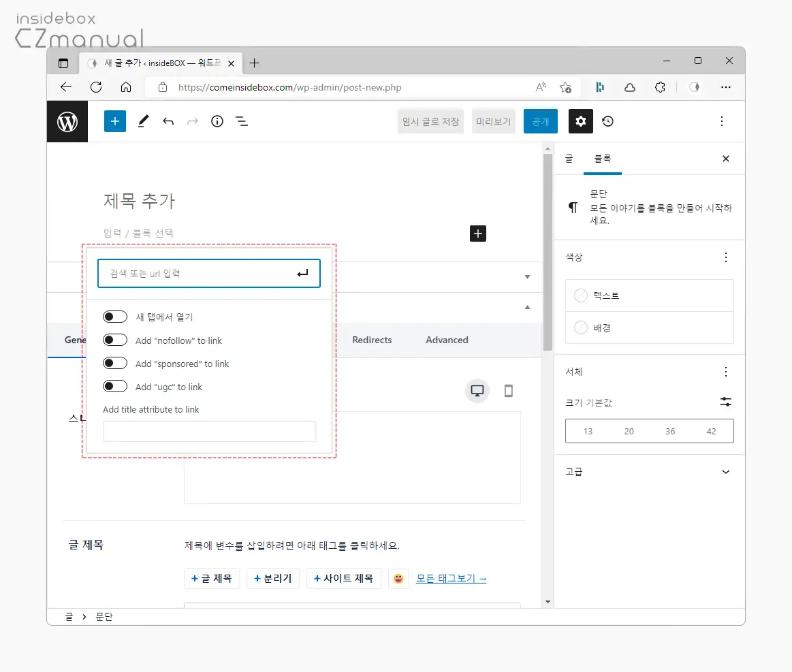
Task: Click the browser address bar URL
Action: 290,87
